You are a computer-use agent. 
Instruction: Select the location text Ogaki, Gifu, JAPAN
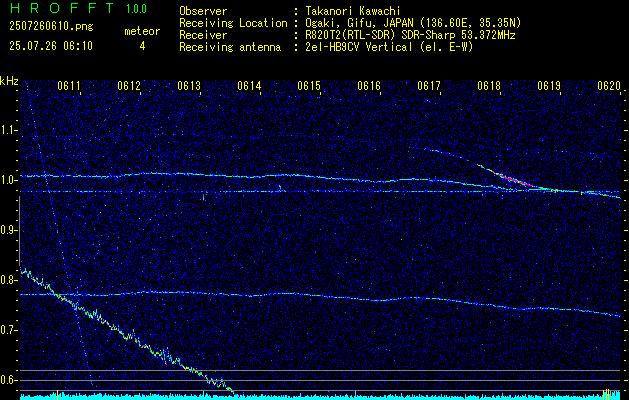[x=358, y=23]
